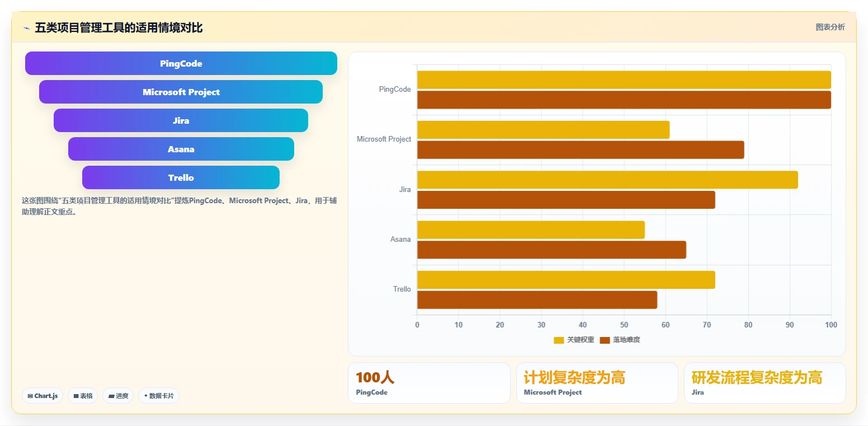Click Trello's brown 落地难度 bar
Viewport: 868px width, 426px height.
click(x=537, y=299)
